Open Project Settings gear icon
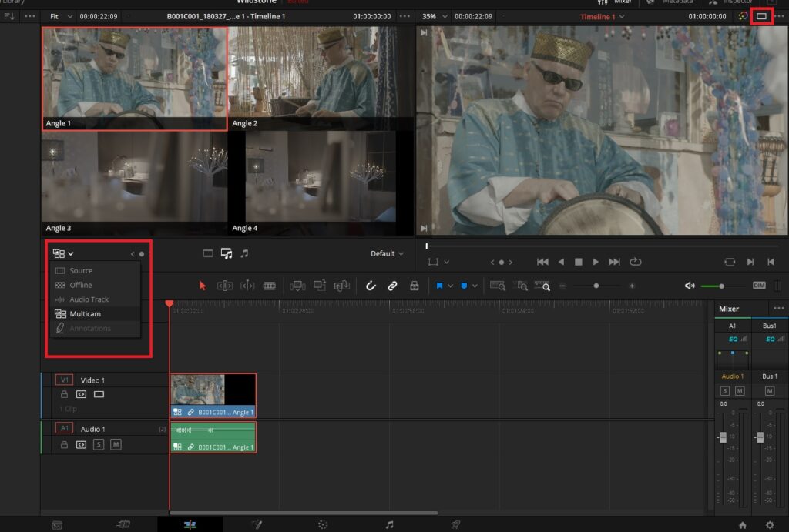 click(770, 525)
